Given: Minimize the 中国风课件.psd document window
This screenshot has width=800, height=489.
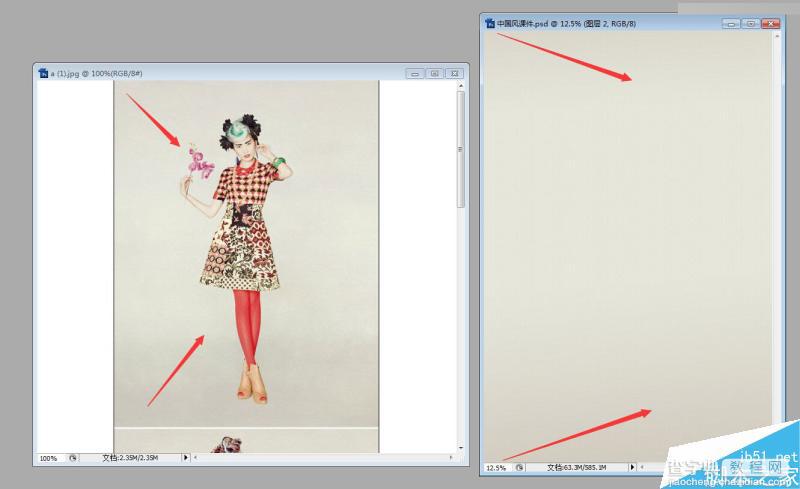Looking at the screenshot, I should click(731, 23).
